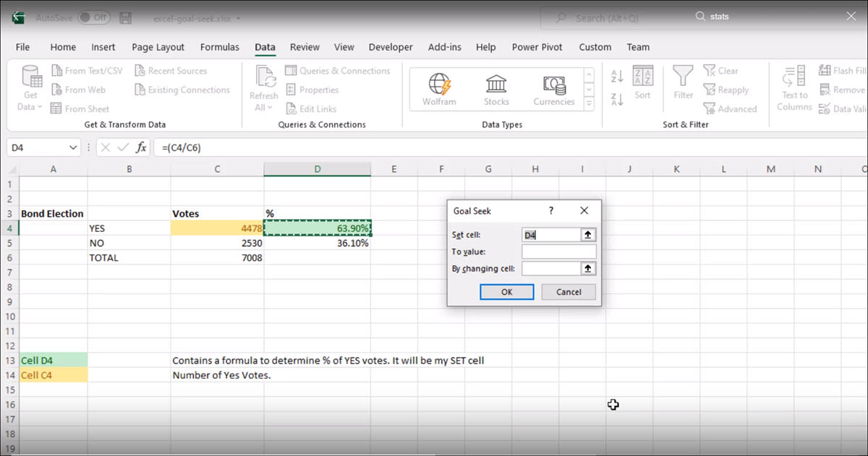The width and height of the screenshot is (868, 456).
Task: Click the Reapply filter icon
Action: tap(727, 90)
